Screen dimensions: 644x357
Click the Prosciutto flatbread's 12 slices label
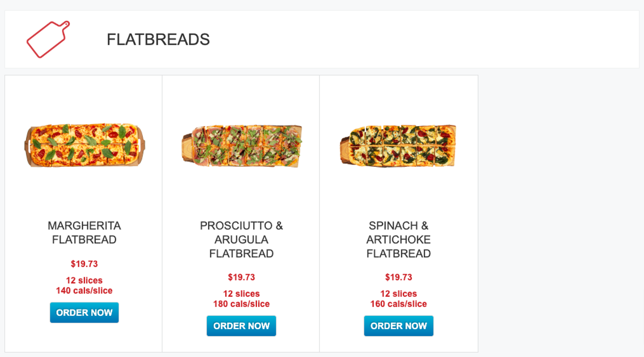pyautogui.click(x=241, y=294)
